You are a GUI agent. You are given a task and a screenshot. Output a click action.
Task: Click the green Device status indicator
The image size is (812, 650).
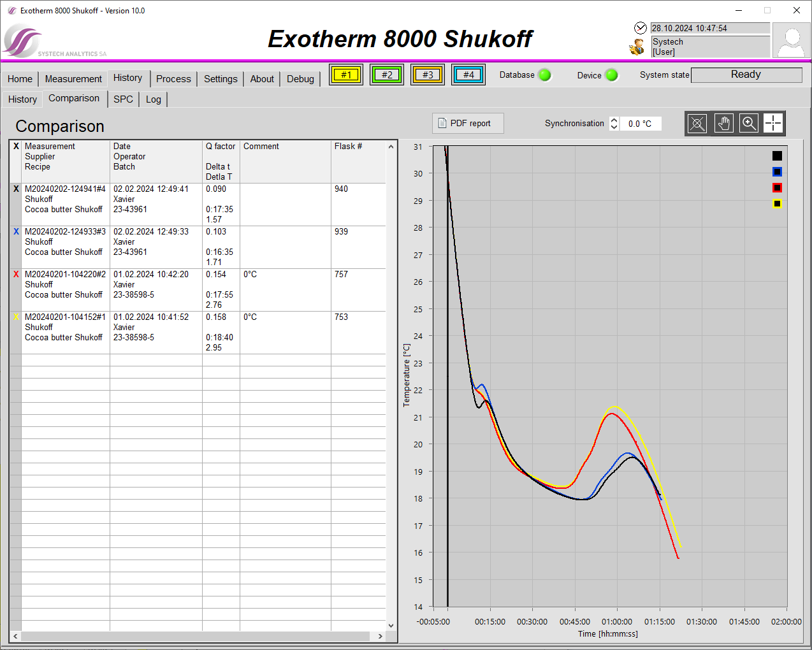(x=612, y=75)
